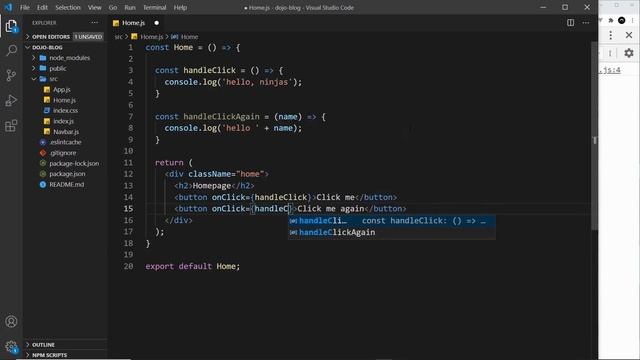Open .eslintcache file
Viewport: 640px width, 360px height.
click(x=65, y=142)
